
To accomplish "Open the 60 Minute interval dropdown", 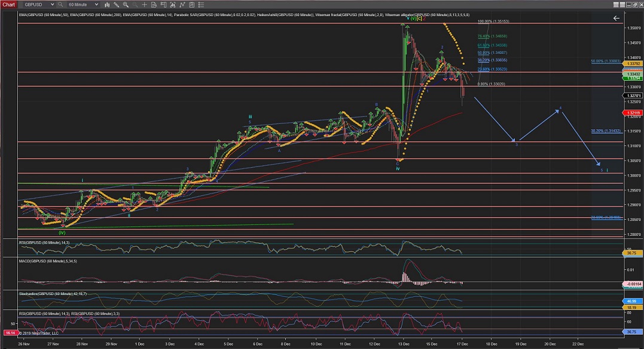I will 83,5.
